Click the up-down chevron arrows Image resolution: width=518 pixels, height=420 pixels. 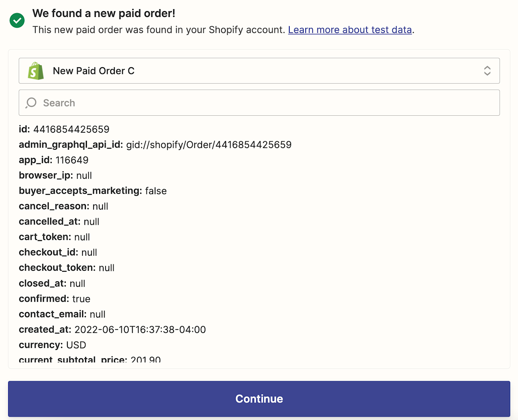487,71
